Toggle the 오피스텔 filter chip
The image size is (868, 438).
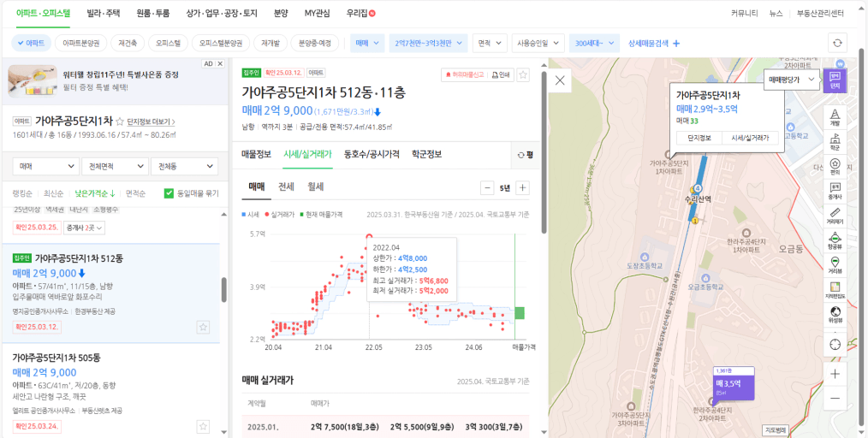pos(169,43)
